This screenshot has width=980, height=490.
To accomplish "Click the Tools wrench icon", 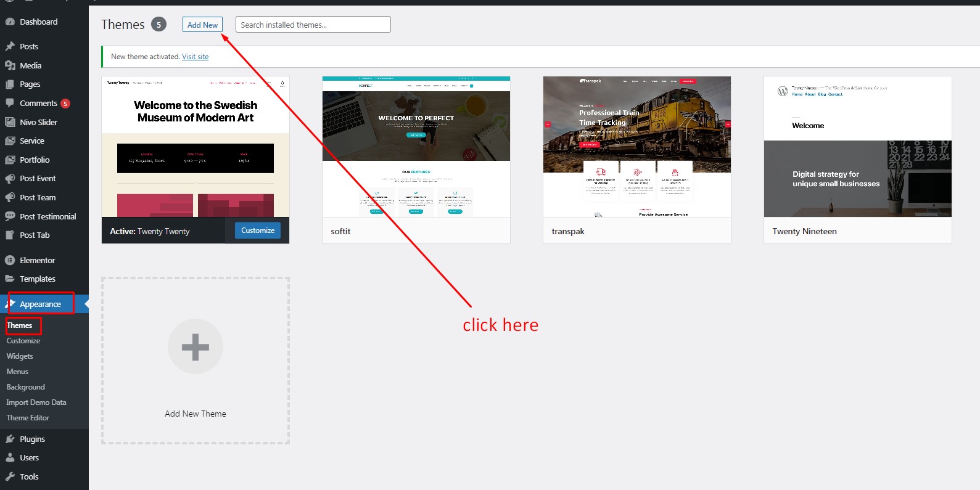I will pyautogui.click(x=10, y=476).
